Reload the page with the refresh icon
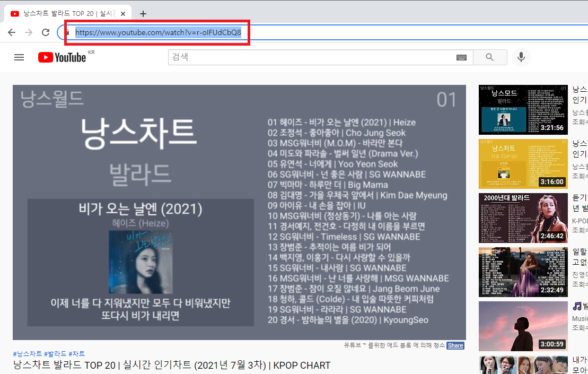588x374 pixels. point(46,32)
